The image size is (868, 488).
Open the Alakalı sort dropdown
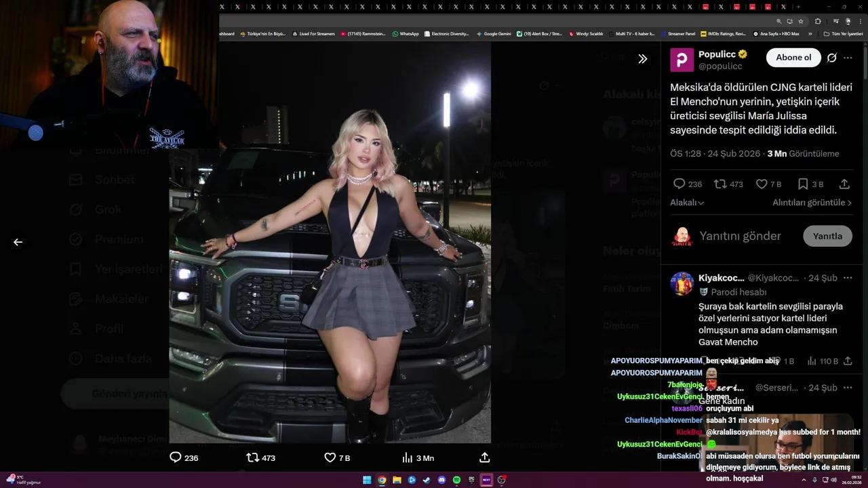tap(687, 203)
